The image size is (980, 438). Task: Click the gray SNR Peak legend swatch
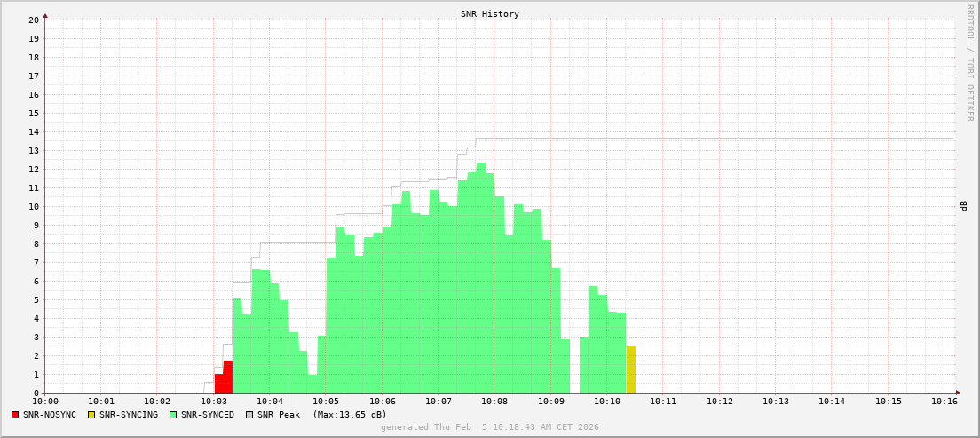click(x=249, y=415)
